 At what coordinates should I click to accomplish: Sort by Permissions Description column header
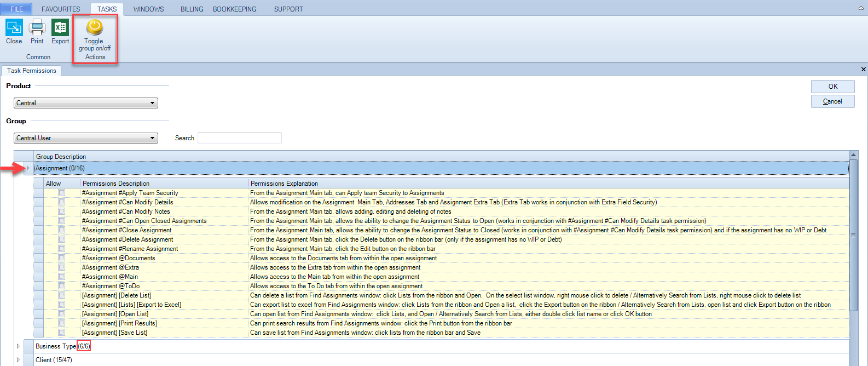(x=164, y=184)
